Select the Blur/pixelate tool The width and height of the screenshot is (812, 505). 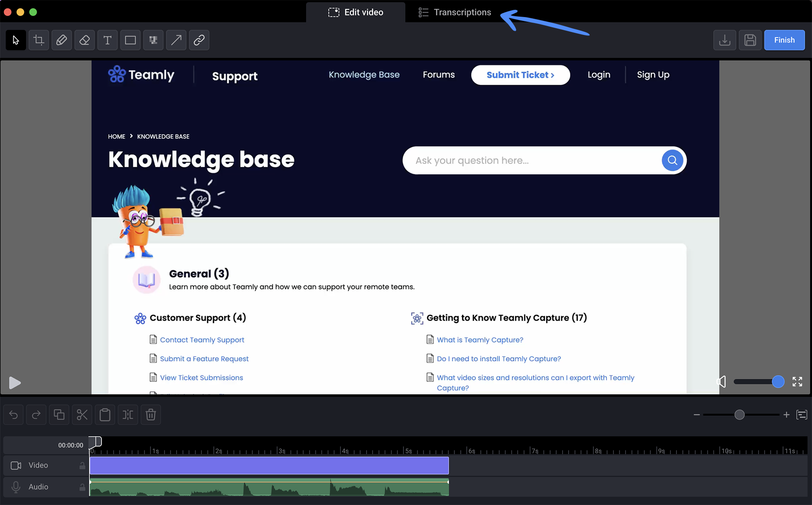[x=153, y=40]
